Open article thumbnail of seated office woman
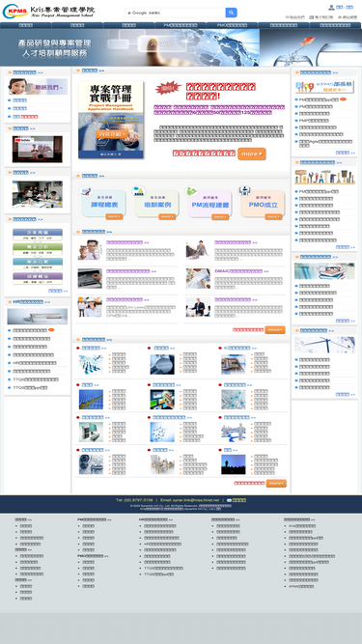 (x=198, y=250)
